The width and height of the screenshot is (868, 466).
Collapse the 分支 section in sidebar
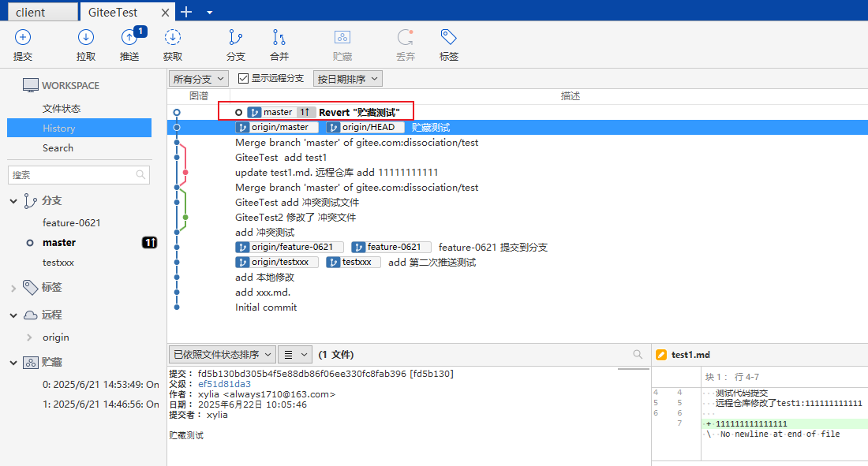tap(13, 201)
